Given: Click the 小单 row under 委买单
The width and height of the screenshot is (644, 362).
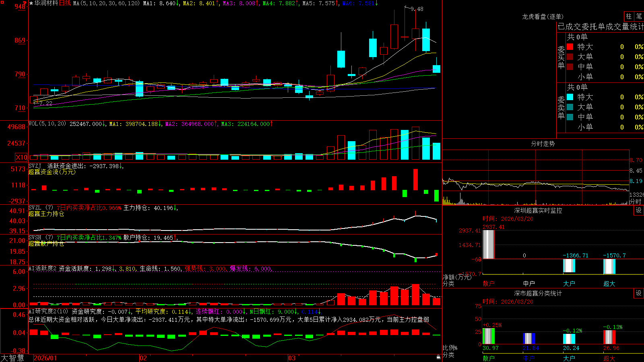Looking at the screenshot, I should click(605, 77).
